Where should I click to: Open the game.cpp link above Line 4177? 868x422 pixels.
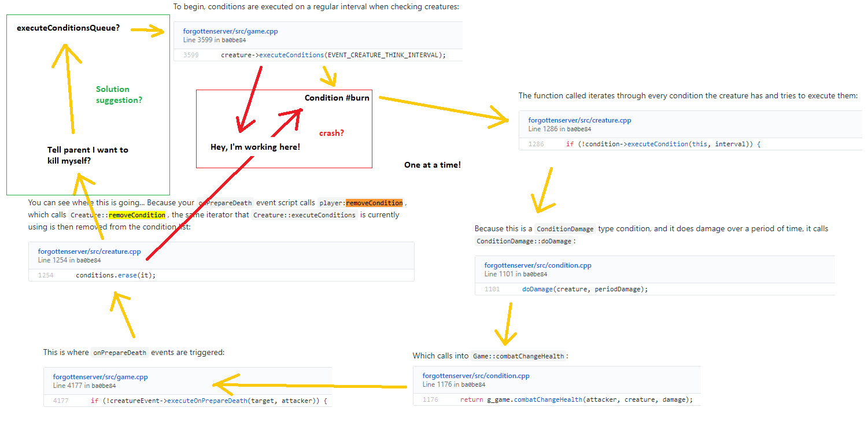[100, 377]
